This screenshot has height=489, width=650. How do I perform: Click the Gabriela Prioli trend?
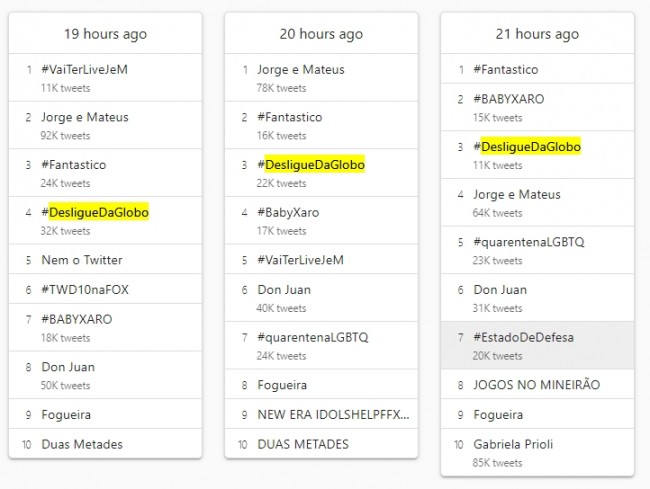click(x=515, y=444)
